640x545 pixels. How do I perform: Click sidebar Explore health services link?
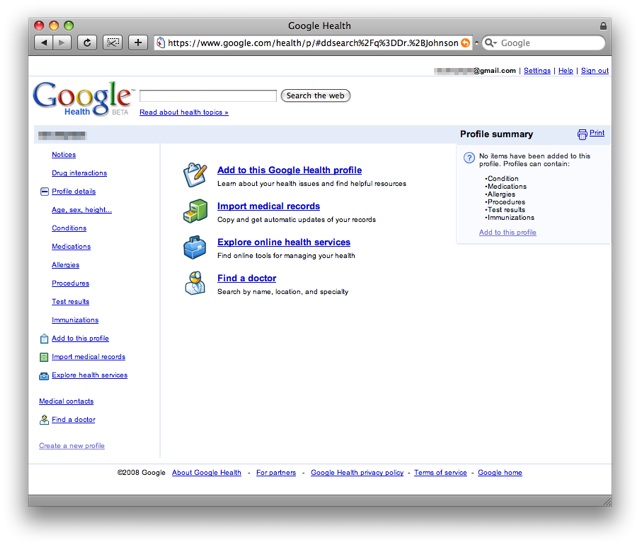(89, 375)
